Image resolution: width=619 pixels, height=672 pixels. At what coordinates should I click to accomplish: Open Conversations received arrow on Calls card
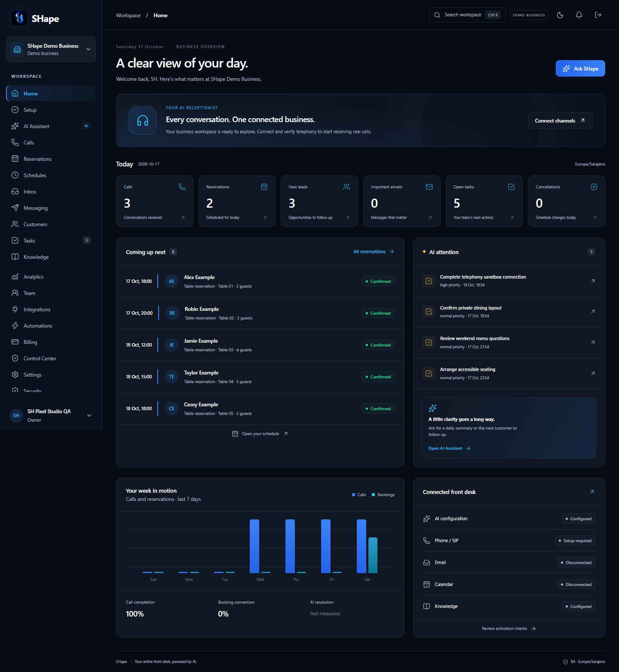[x=183, y=218]
